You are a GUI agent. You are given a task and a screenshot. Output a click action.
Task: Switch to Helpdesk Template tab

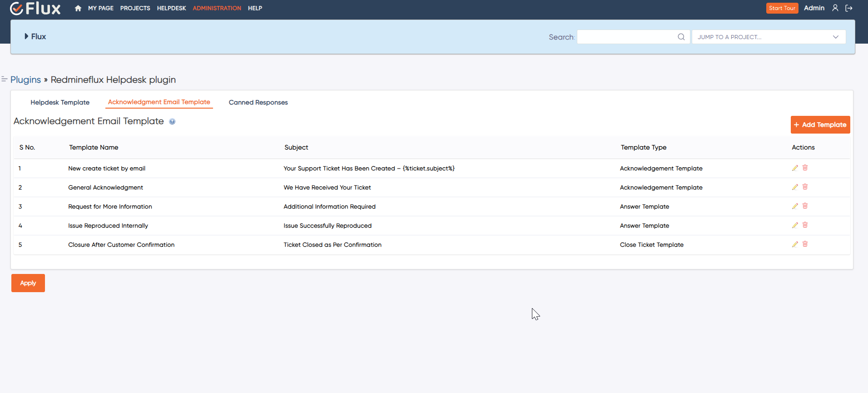click(60, 102)
